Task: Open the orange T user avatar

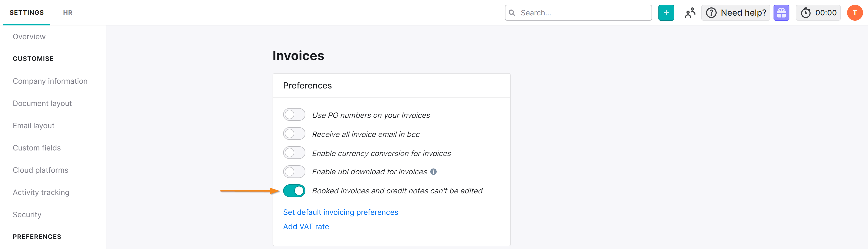Action: [855, 13]
